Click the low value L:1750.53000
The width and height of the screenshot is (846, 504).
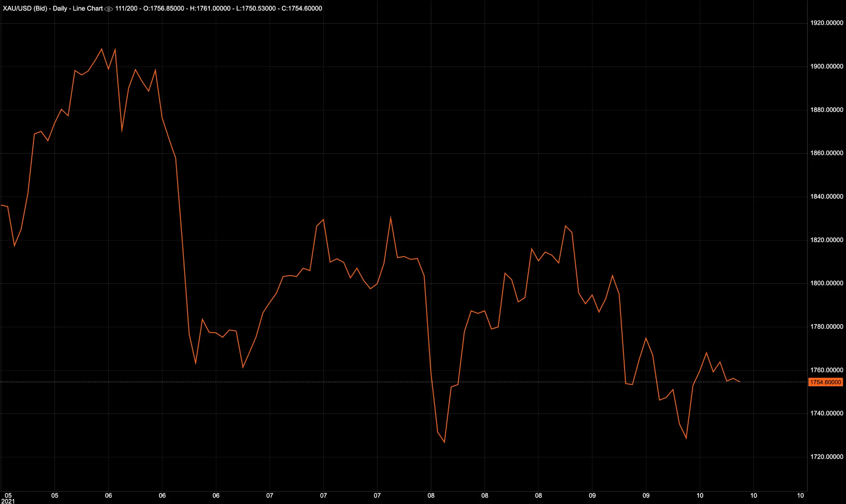tap(256, 8)
